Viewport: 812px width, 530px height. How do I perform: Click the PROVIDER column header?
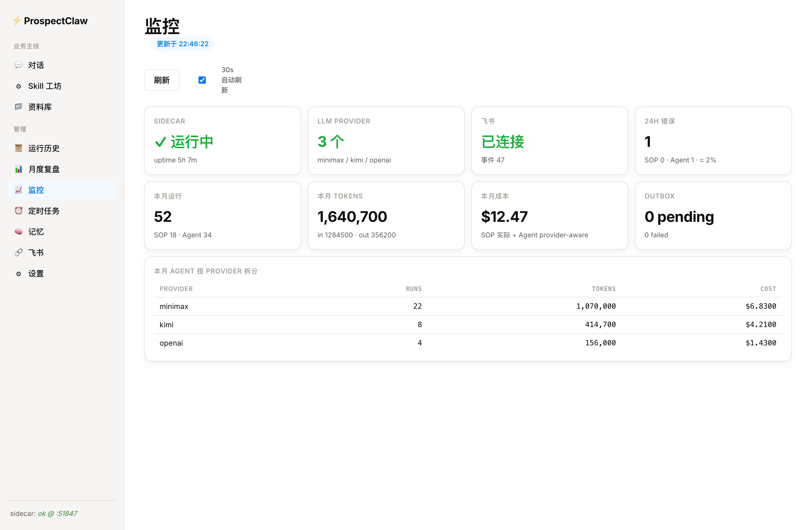pos(176,288)
